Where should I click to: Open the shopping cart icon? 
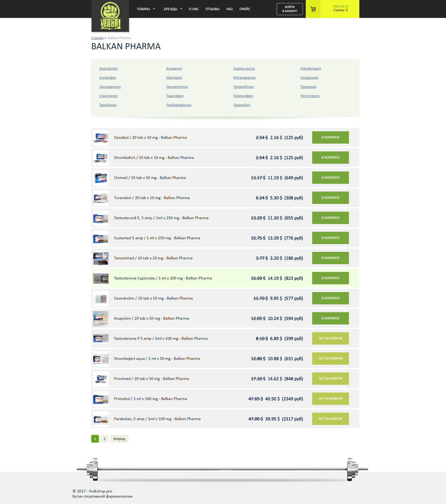[313, 9]
